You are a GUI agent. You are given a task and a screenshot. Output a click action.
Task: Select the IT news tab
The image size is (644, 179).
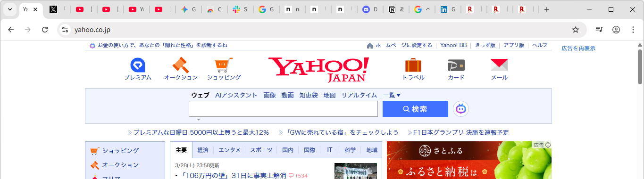[x=330, y=150]
